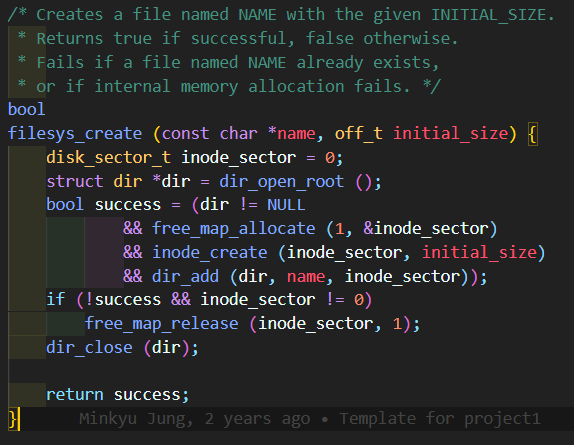Click 'success' in return statement
574x445 pixels.
(x=147, y=395)
